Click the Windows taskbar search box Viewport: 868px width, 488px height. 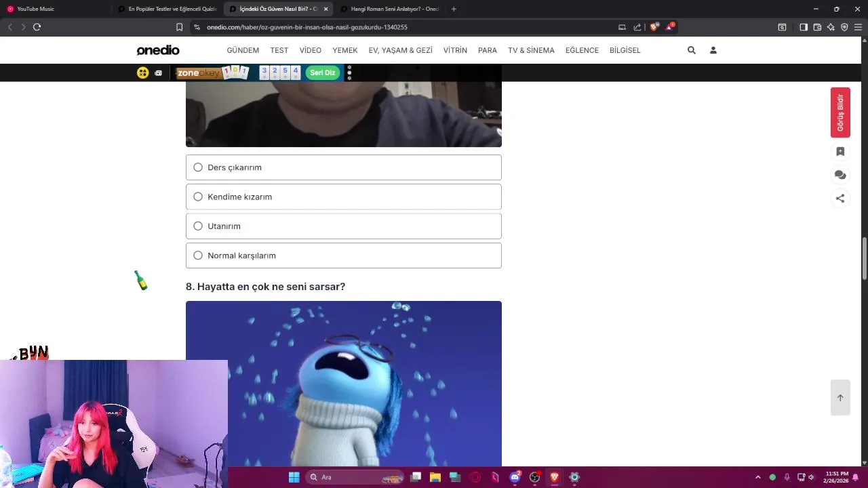[355, 477]
